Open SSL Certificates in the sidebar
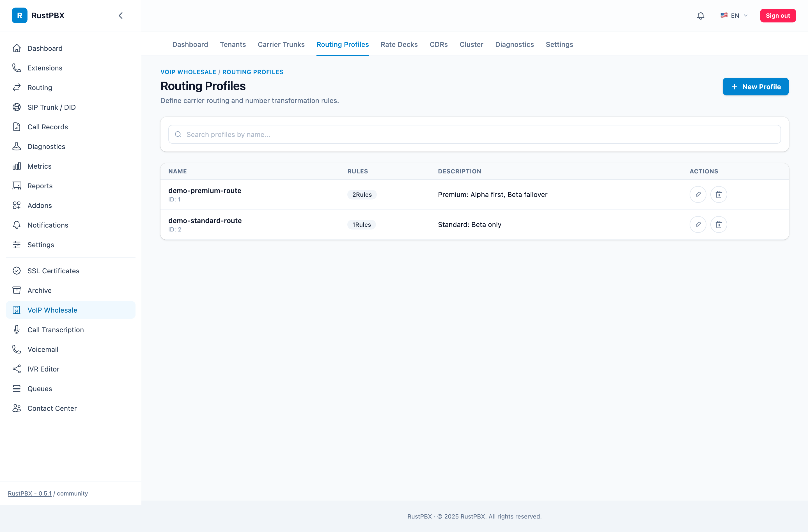 [x=71, y=271]
